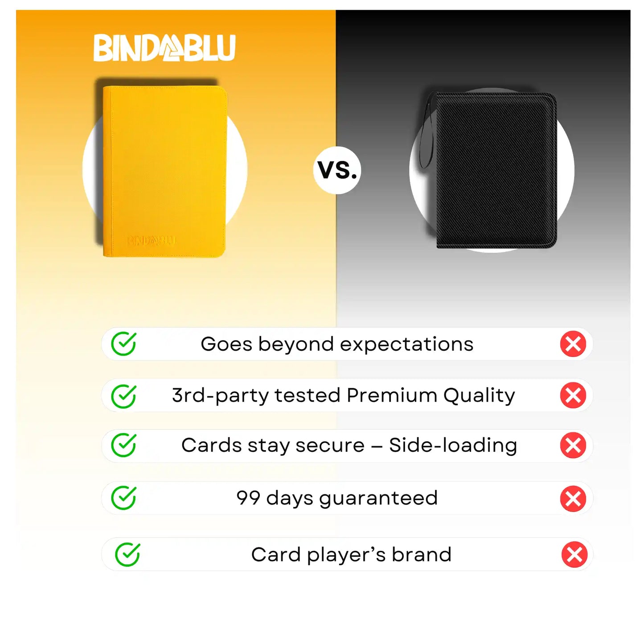Screen dimensions: 644x644
Task: Click green checkmark beside Goes beyond expectations
Action: 123,344
